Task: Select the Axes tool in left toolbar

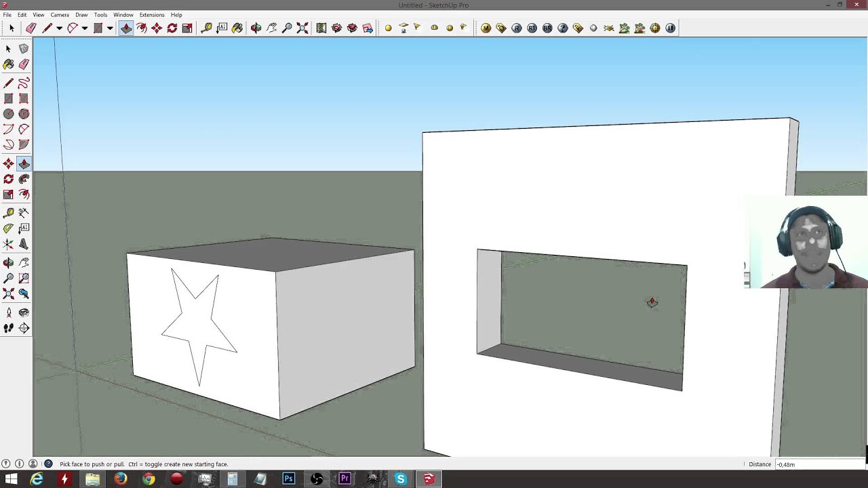Action: 8,245
